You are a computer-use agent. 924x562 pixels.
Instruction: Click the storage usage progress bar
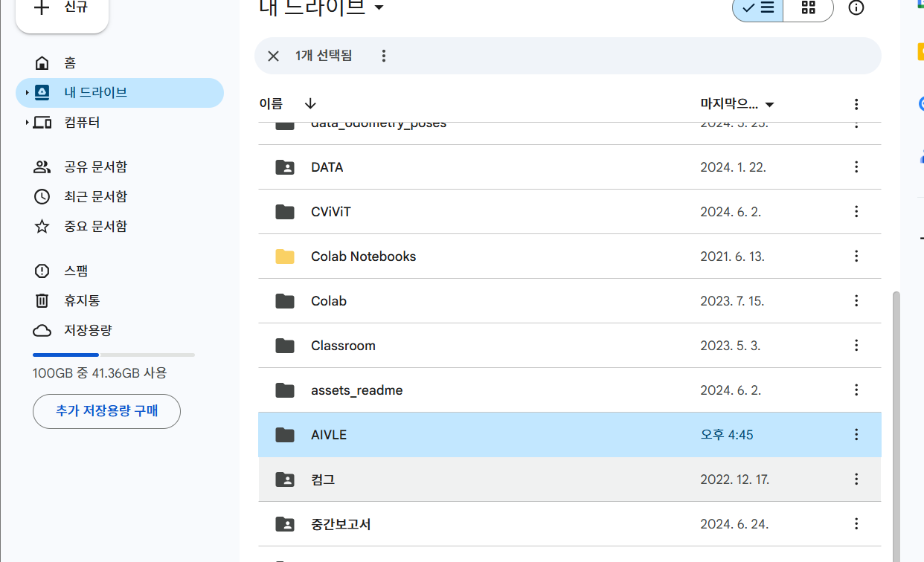click(114, 355)
